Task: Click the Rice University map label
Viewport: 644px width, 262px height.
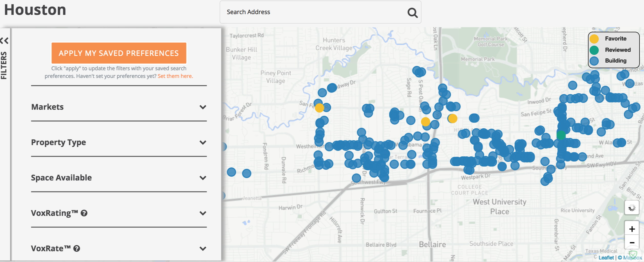Action: point(577,210)
